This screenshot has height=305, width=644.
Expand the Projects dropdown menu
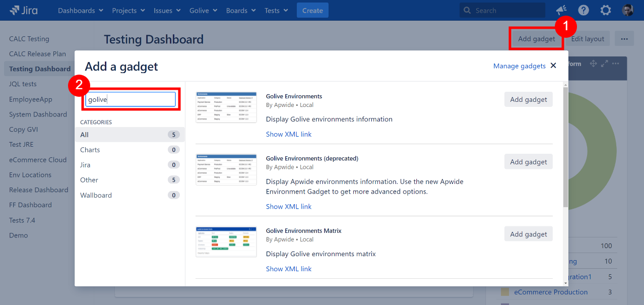(x=128, y=10)
